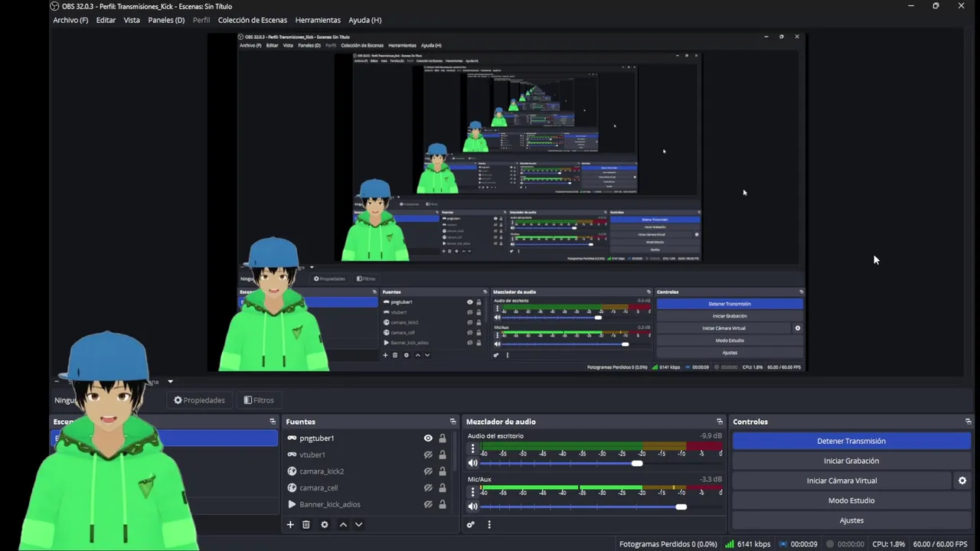Screen dimensions: 980x551
Task: Open the Archivo menu
Action: pos(70,20)
